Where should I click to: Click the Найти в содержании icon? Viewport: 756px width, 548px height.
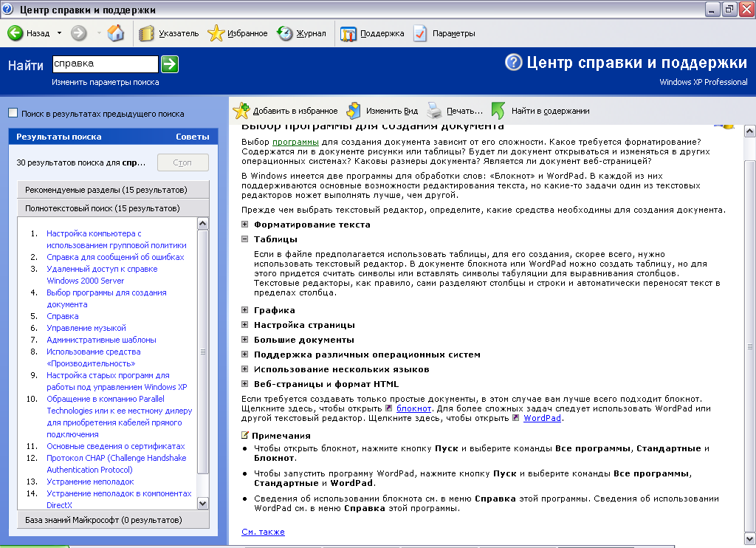tap(498, 111)
